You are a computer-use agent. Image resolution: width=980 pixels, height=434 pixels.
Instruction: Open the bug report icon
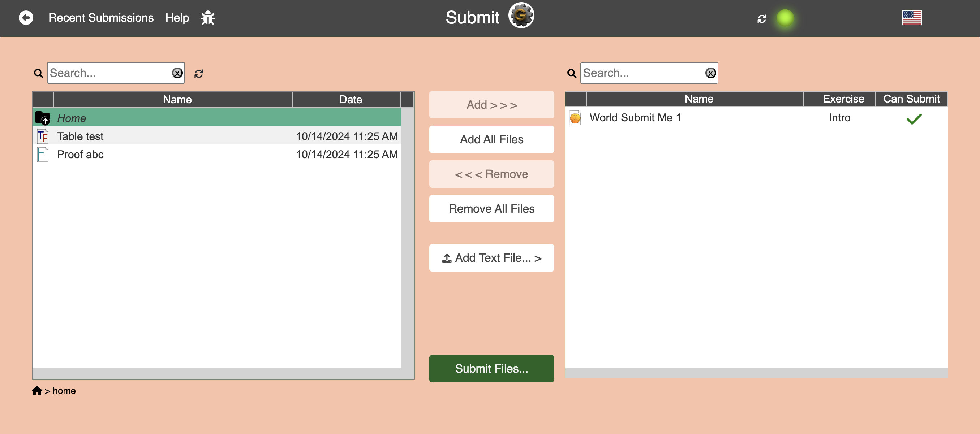(208, 18)
